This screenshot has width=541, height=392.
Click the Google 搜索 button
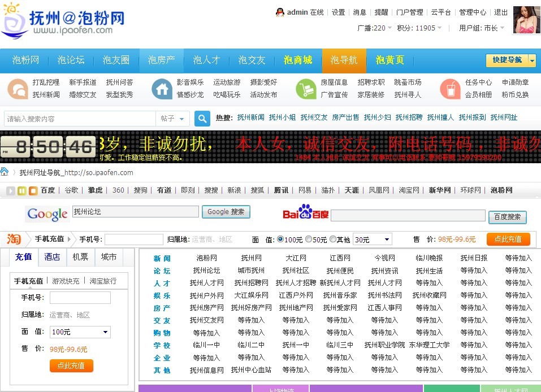click(226, 212)
